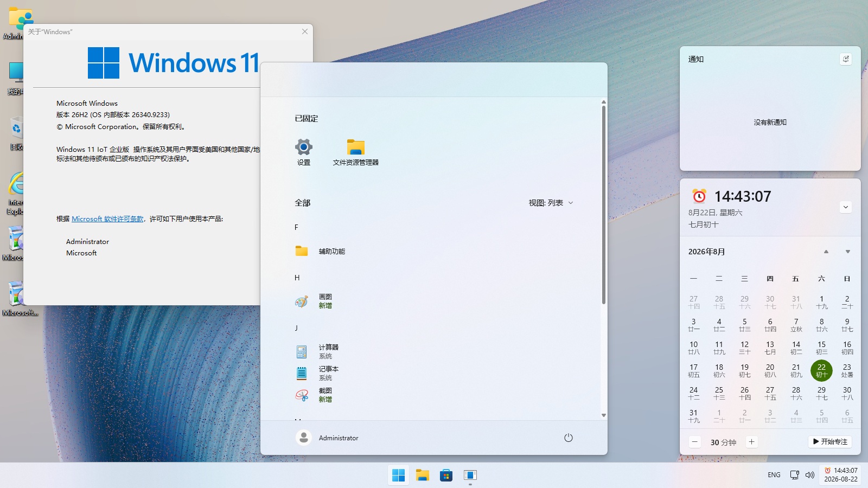Jump to letter F section header
This screenshot has height=488, width=868.
pyautogui.click(x=296, y=227)
